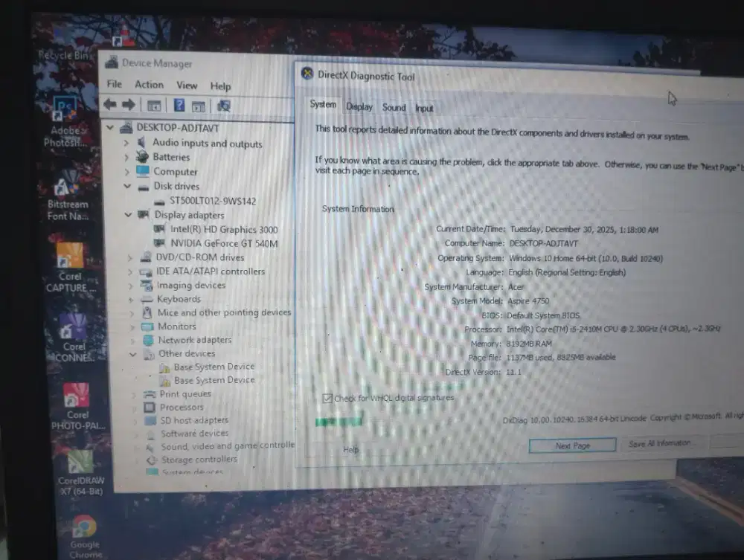Uncheck Check for WHQL digital signatures
Screen dimensions: 744x560
(x=327, y=398)
